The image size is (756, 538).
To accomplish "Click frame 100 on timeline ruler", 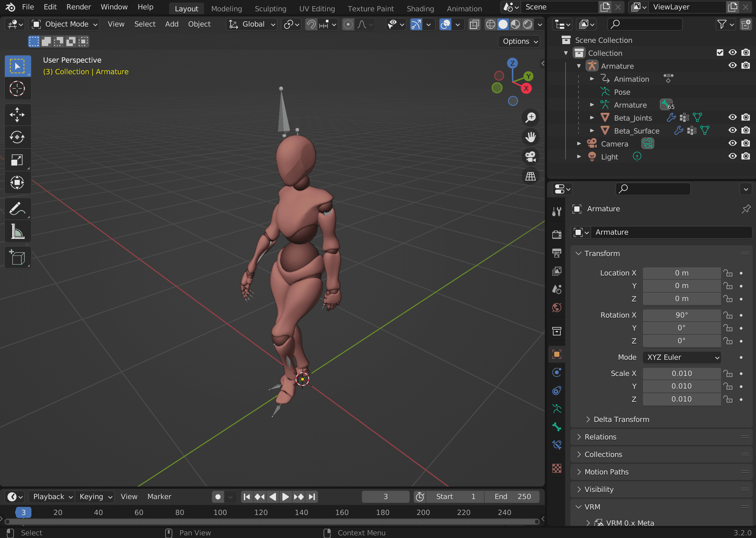I will click(x=220, y=512).
